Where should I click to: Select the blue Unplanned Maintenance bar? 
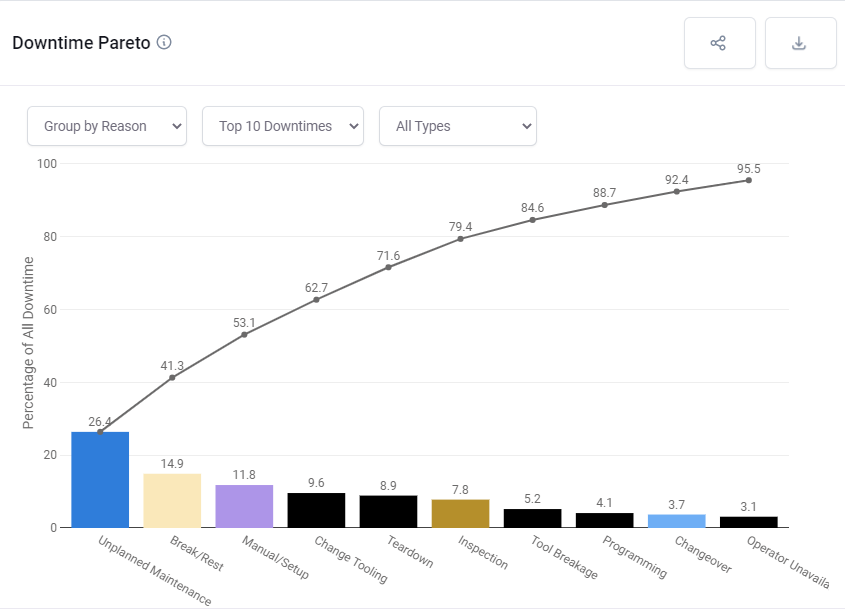pos(100,479)
